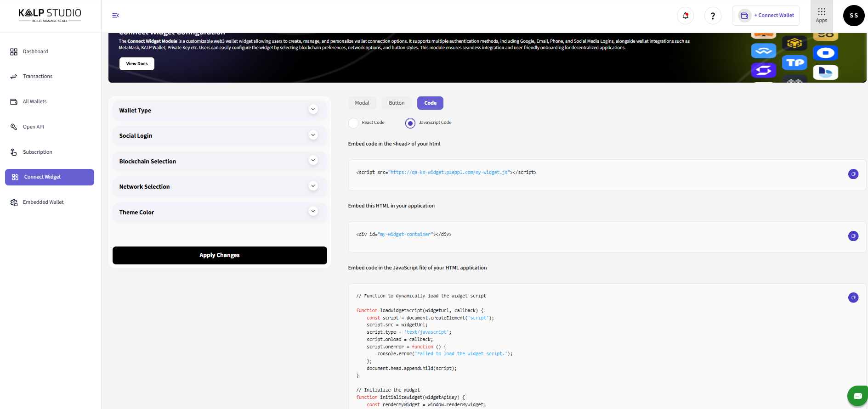Copy the head script embed code
Screen dimensions: 868x409
853,174
